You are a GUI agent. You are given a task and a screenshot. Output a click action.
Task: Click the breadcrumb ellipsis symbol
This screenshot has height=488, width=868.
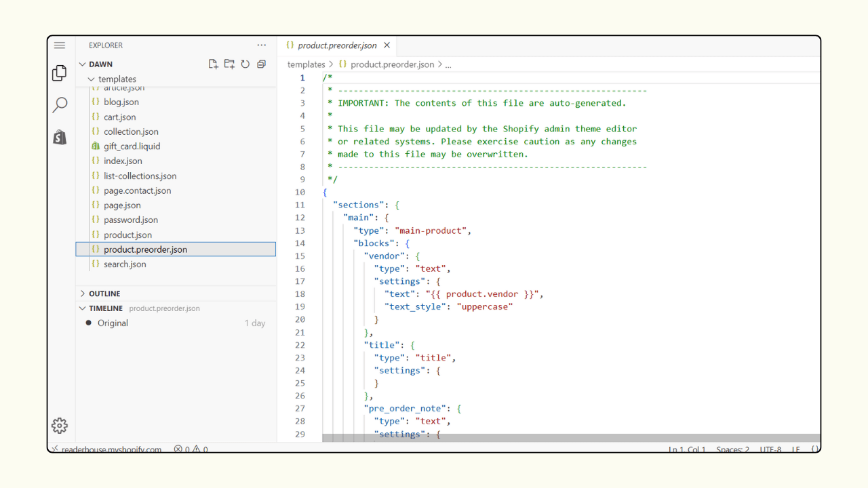pos(448,65)
